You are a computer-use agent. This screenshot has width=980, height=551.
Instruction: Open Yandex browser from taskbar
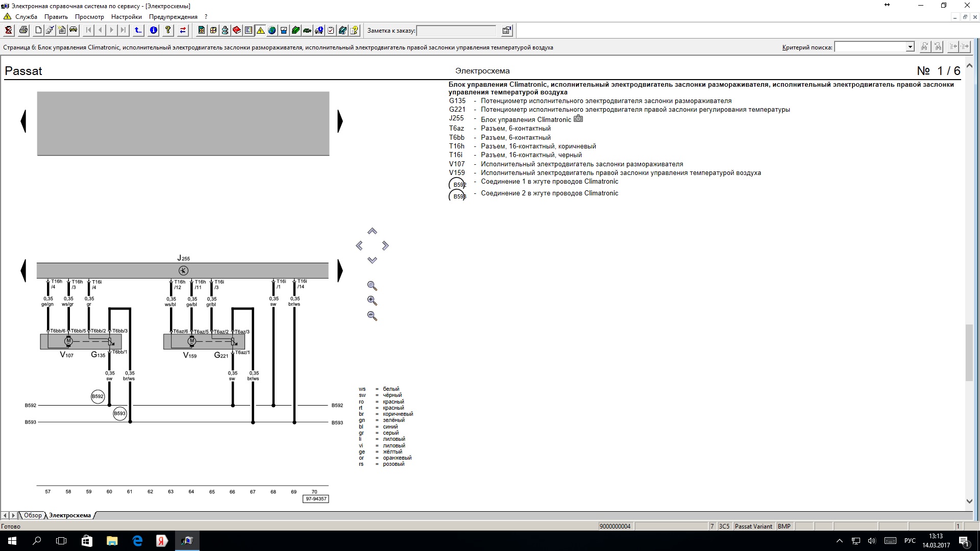coord(162,541)
